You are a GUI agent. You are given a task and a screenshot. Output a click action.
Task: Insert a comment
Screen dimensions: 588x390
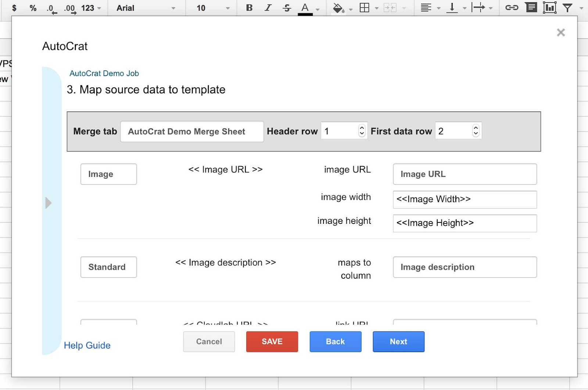point(531,7)
